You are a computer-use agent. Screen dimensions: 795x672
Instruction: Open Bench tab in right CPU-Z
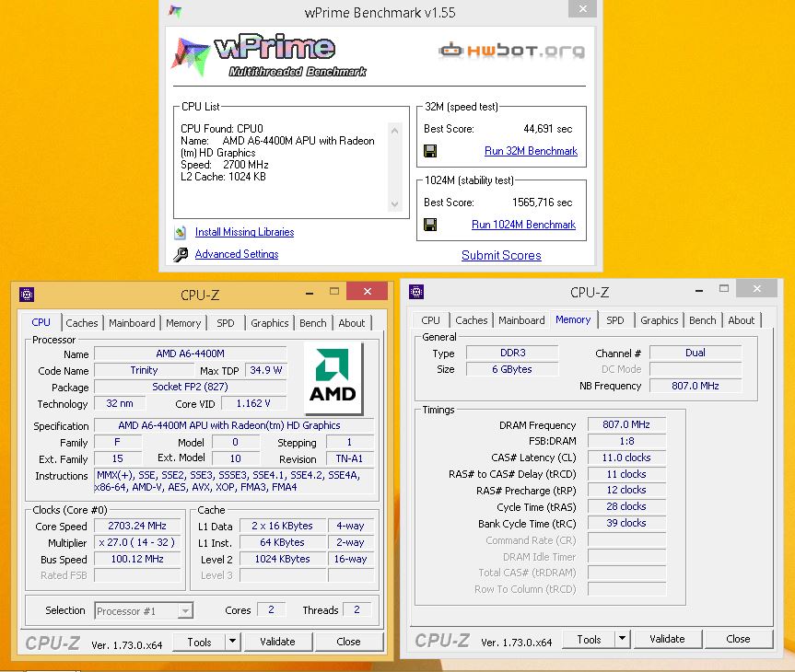pyautogui.click(x=702, y=320)
